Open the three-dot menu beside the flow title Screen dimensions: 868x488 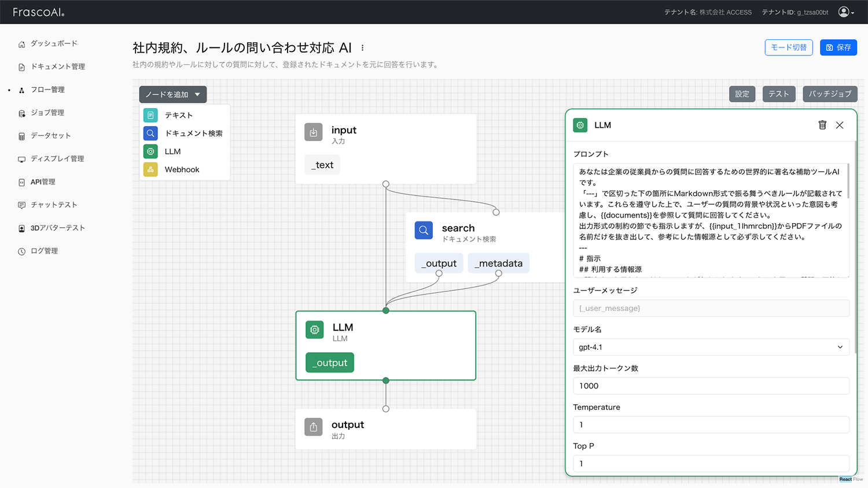[363, 48]
